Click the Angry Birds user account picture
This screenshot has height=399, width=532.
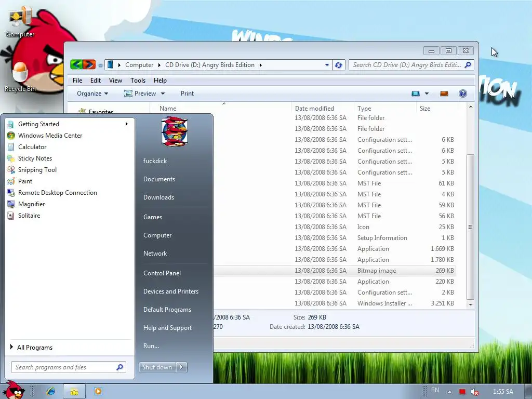coord(174,131)
